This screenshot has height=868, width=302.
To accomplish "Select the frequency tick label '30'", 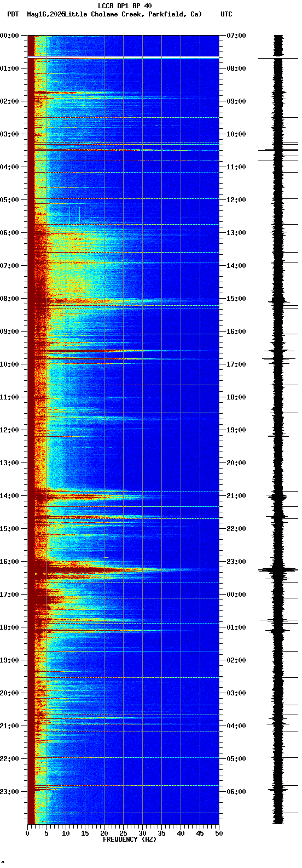I will [142, 833].
